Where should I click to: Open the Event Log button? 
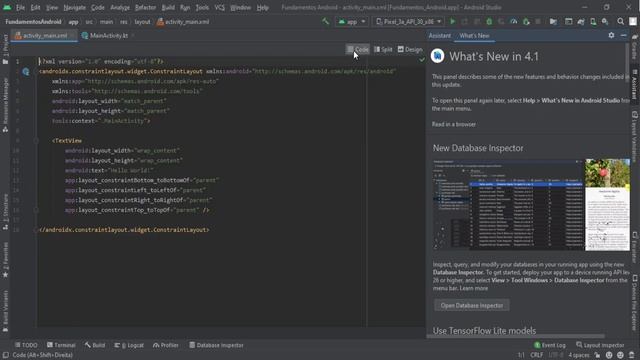(549, 345)
